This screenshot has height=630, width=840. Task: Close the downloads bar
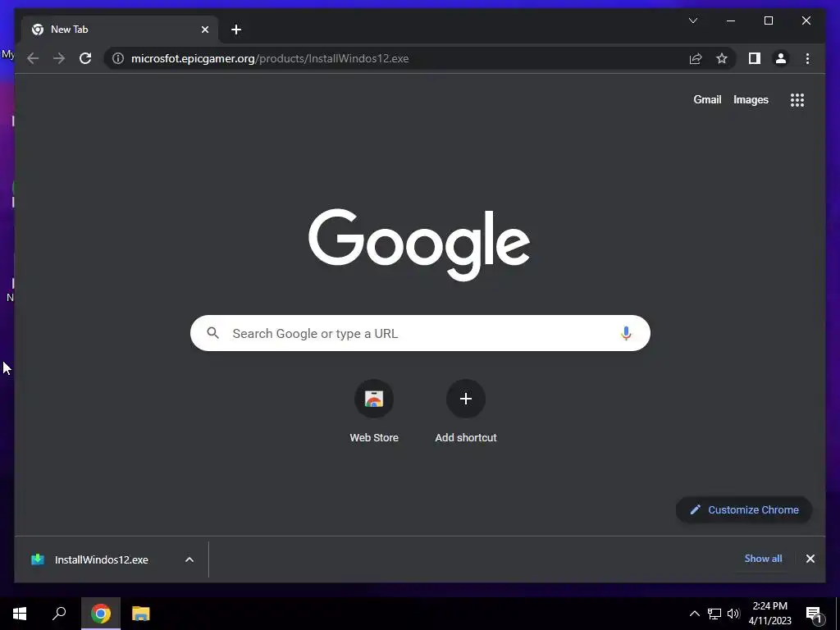click(810, 559)
